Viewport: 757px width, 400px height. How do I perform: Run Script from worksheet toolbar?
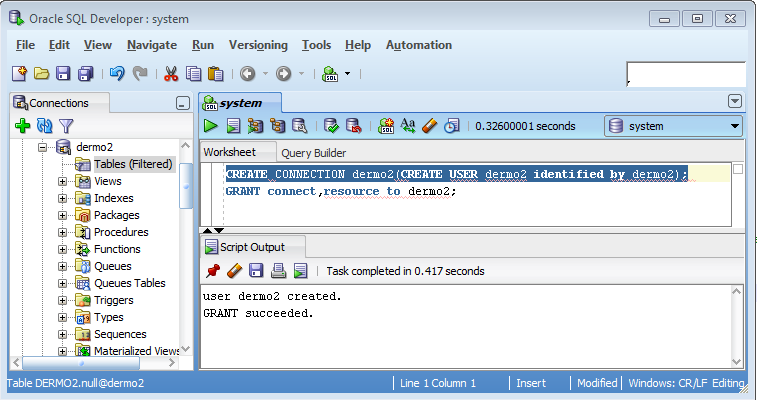(234, 126)
